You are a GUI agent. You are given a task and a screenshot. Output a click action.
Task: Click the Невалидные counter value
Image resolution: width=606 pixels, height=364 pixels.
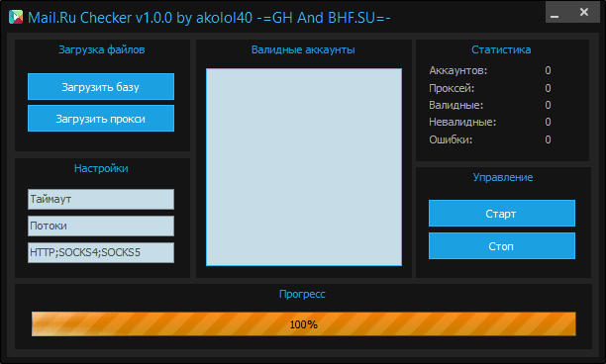[x=548, y=123]
